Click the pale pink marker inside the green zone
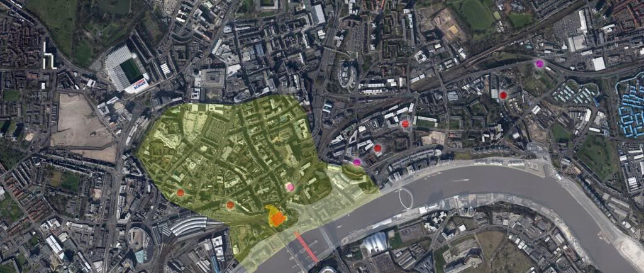Image resolution: width=644 pixels, height=273 pixels. point(290,187)
